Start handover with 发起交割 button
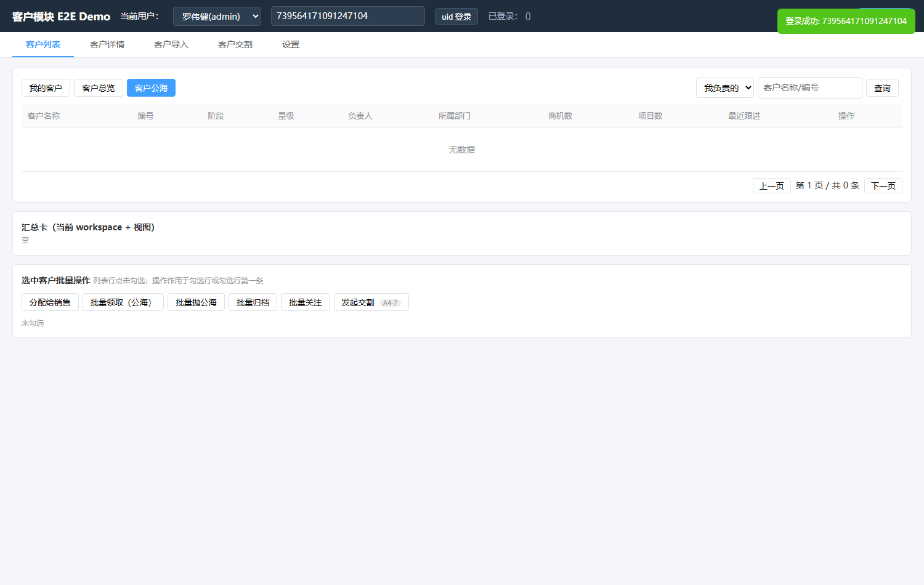 (371, 302)
